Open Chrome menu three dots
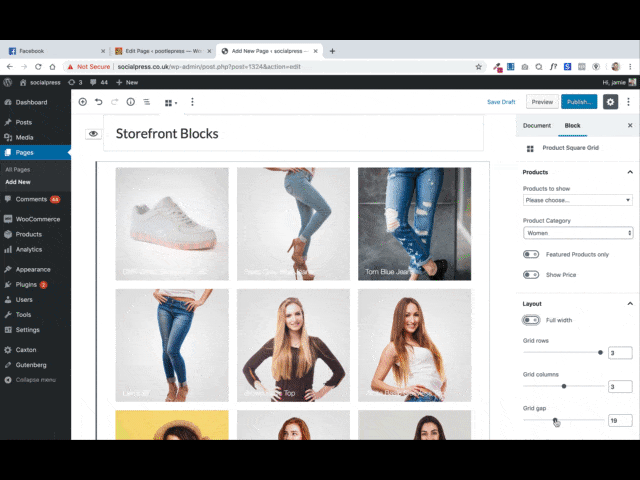Viewport: 640px width, 480px height. coord(630,67)
